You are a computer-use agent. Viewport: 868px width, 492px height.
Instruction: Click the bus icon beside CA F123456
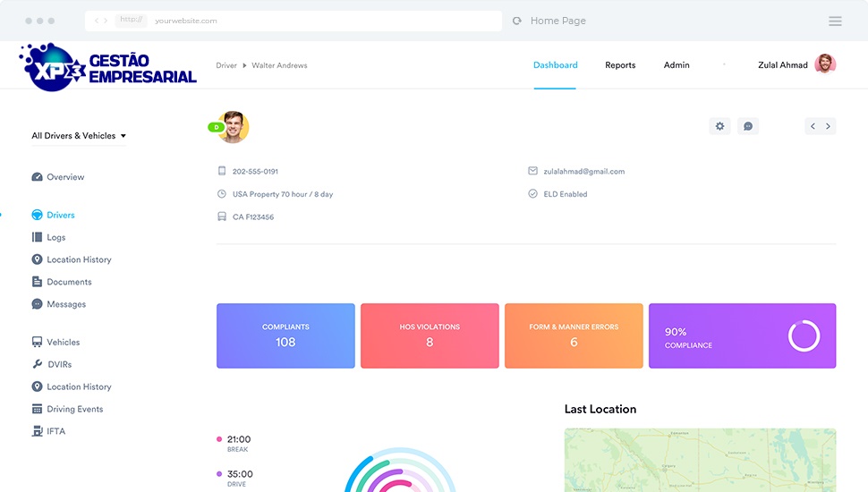[x=222, y=216]
